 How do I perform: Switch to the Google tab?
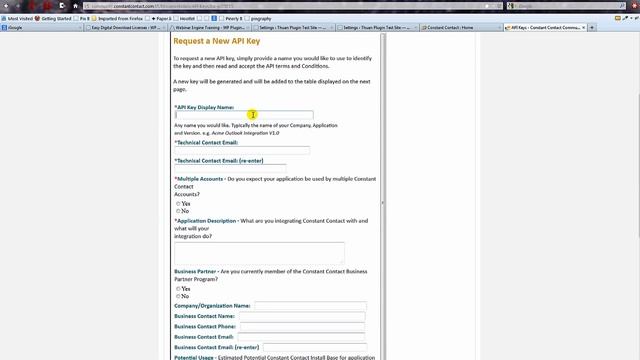(41, 27)
